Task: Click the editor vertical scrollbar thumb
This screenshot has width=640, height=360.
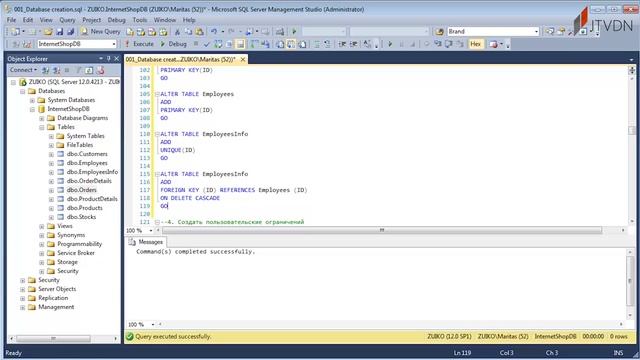Action: point(632,130)
